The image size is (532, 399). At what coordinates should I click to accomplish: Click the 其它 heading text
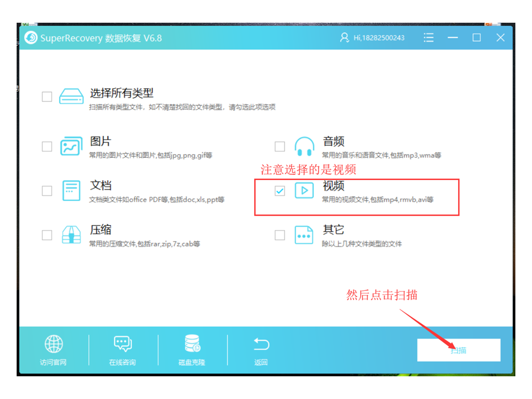pos(334,229)
